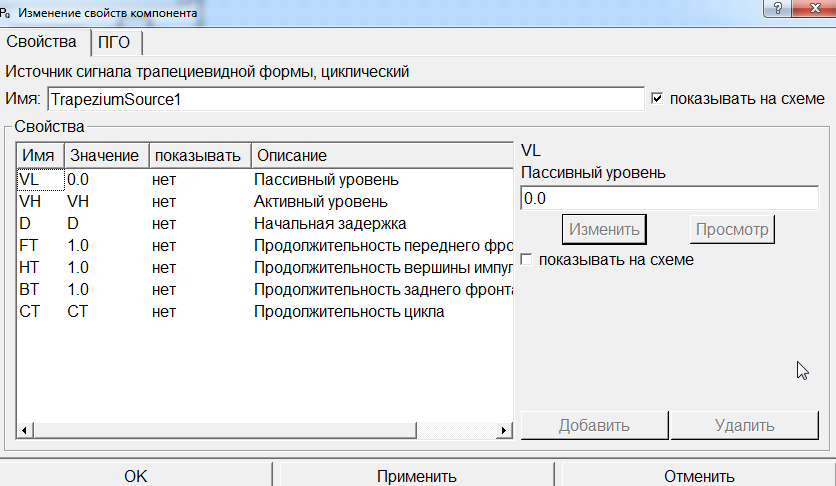The width and height of the screenshot is (836, 486).
Task: Click the Значение column header
Action: (x=106, y=156)
